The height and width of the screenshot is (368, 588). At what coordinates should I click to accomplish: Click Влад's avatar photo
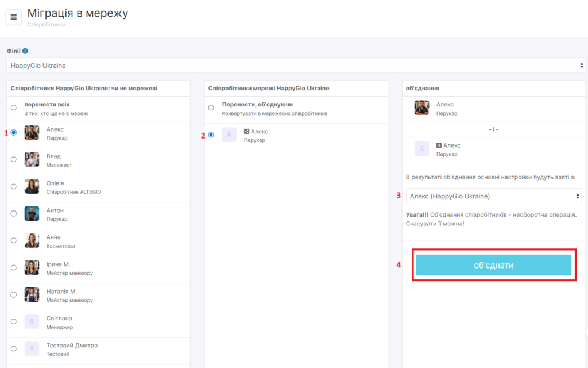(x=32, y=159)
